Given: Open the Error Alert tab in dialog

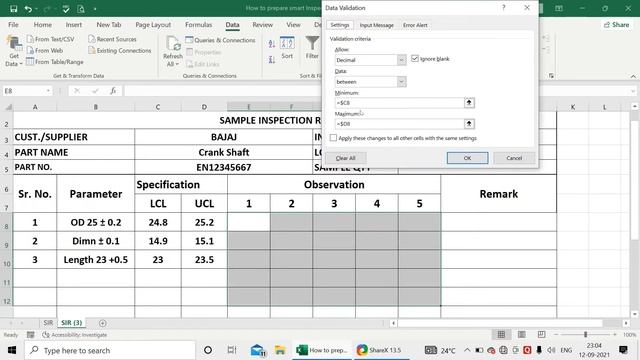Looking at the screenshot, I should point(415,25).
